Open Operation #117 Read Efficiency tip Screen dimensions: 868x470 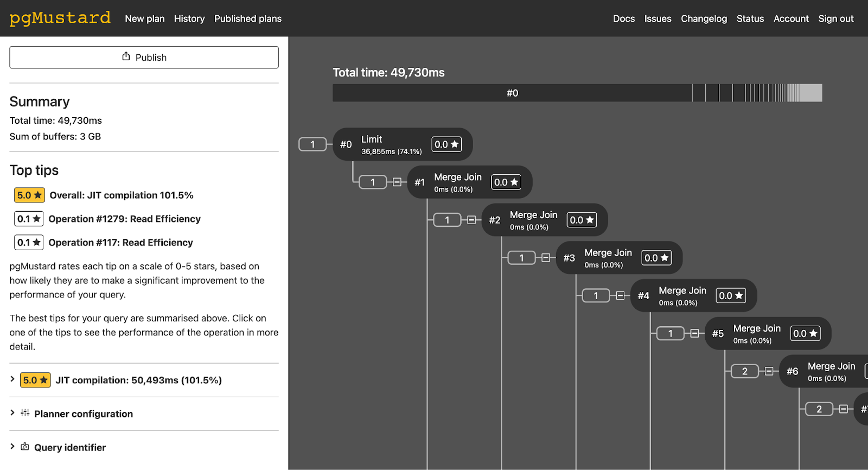pos(120,243)
